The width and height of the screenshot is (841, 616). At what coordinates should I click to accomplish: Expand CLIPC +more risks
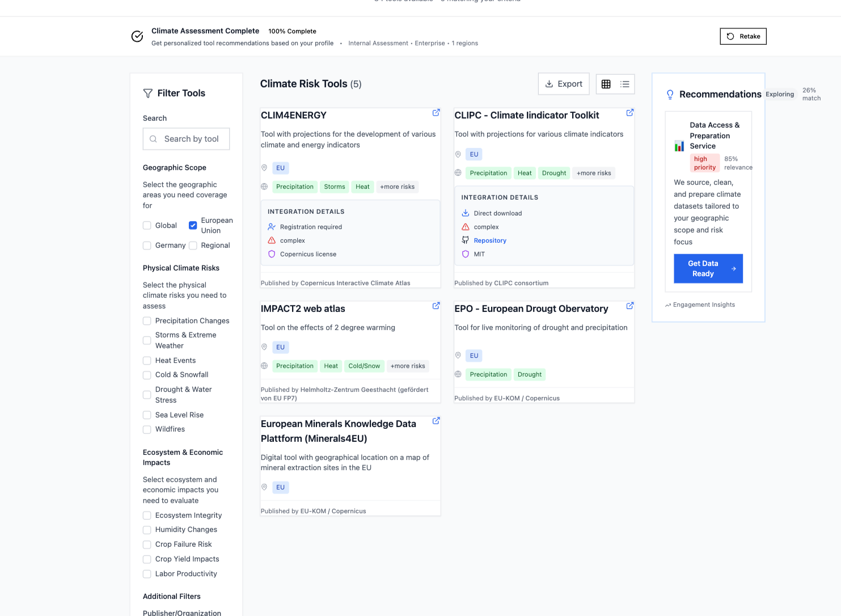click(x=594, y=173)
